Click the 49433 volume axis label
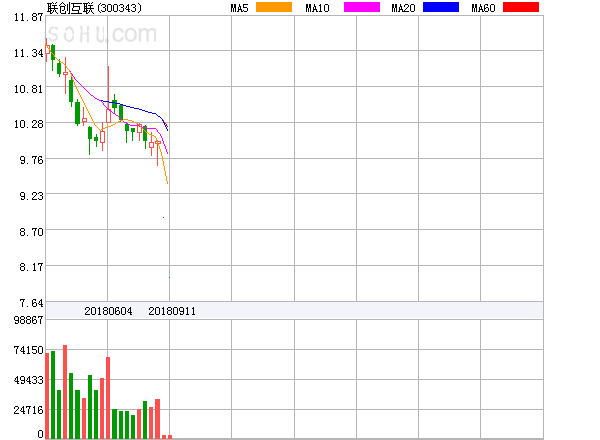The width and height of the screenshot is (600, 440). click(x=21, y=381)
